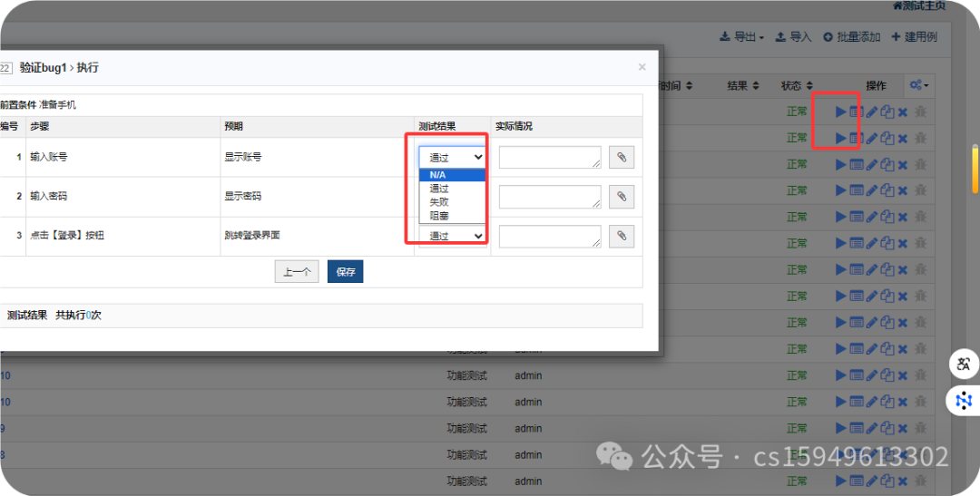Choose N/A in the result list
Image resolution: width=980 pixels, height=496 pixels.
point(453,175)
